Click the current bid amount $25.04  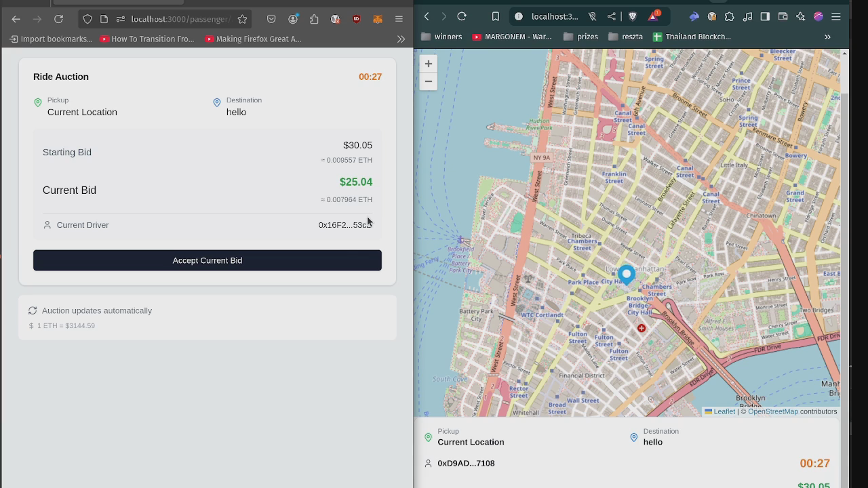click(x=356, y=182)
